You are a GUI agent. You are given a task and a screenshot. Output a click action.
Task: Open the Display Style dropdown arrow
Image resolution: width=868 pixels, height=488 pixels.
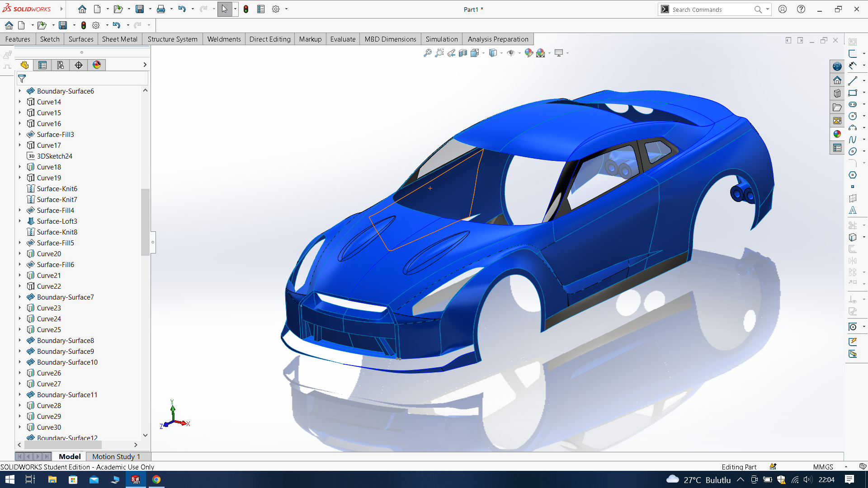tap(501, 53)
